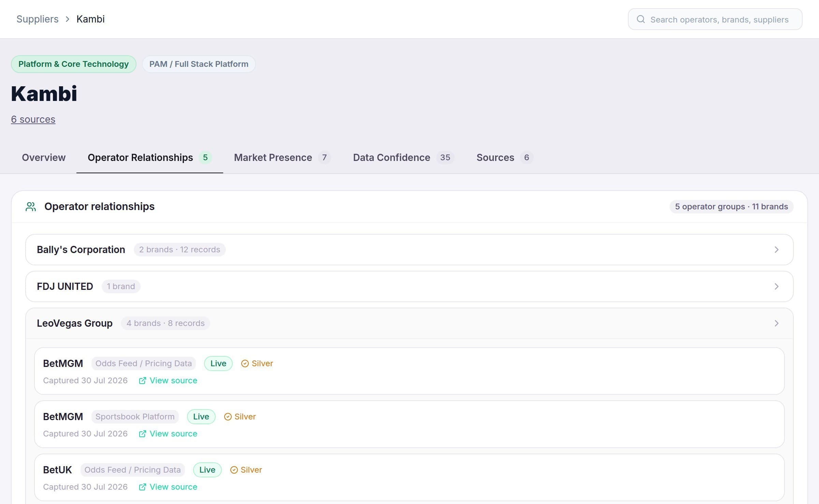The height and width of the screenshot is (504, 819).
Task: Click the Live status on BetMGM Odds Feed row
Action: coord(218,364)
